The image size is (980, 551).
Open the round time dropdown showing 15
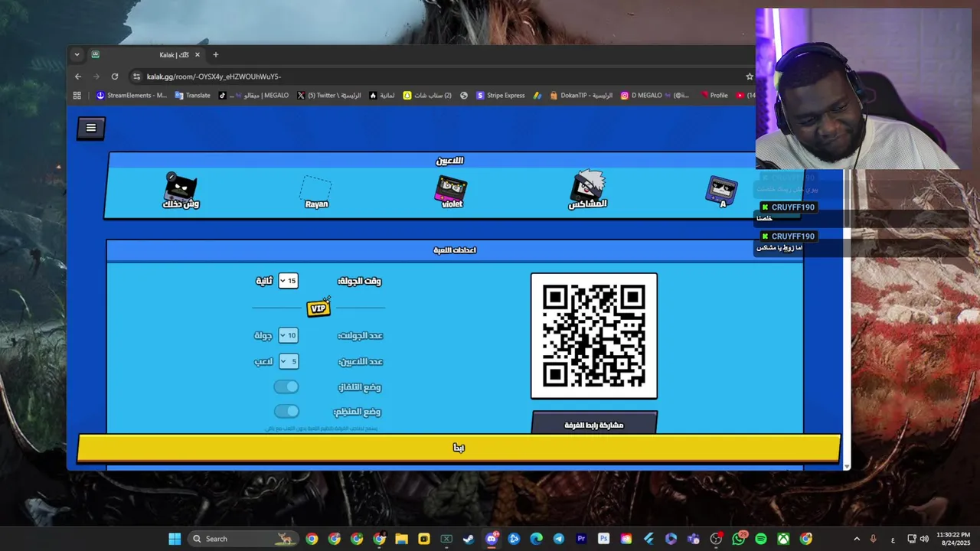coord(288,281)
